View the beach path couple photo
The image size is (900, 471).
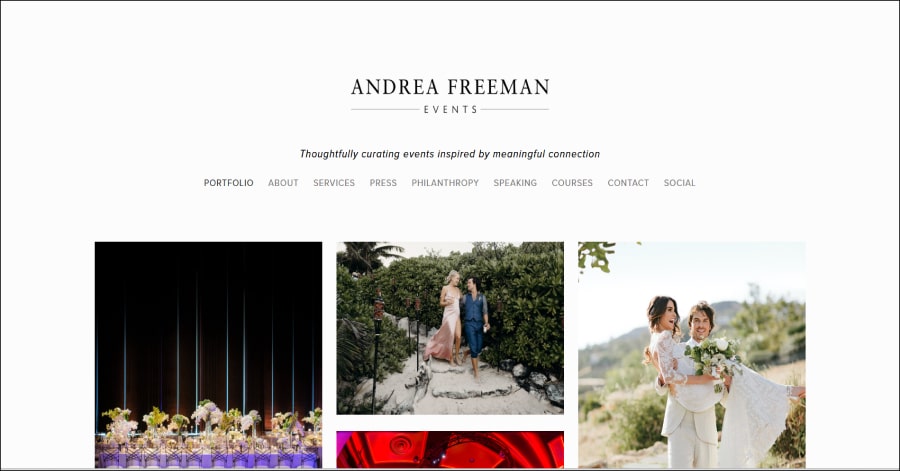click(450, 328)
